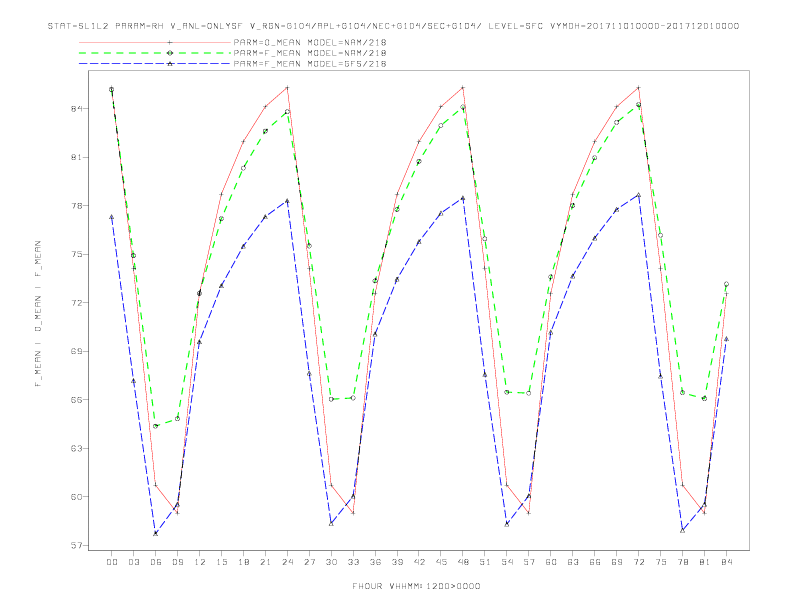Click x-axis forecast hour label 66
Screen dimensions: 792x612
click(x=595, y=562)
